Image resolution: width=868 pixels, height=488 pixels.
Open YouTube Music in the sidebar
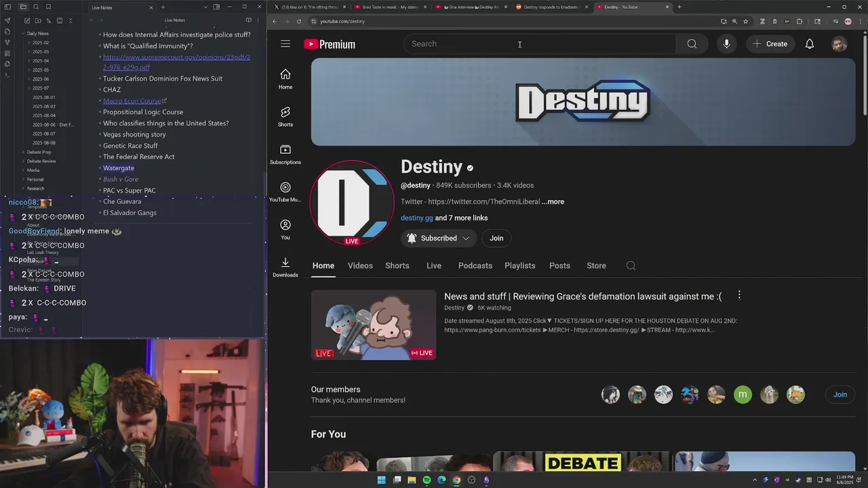(x=285, y=192)
